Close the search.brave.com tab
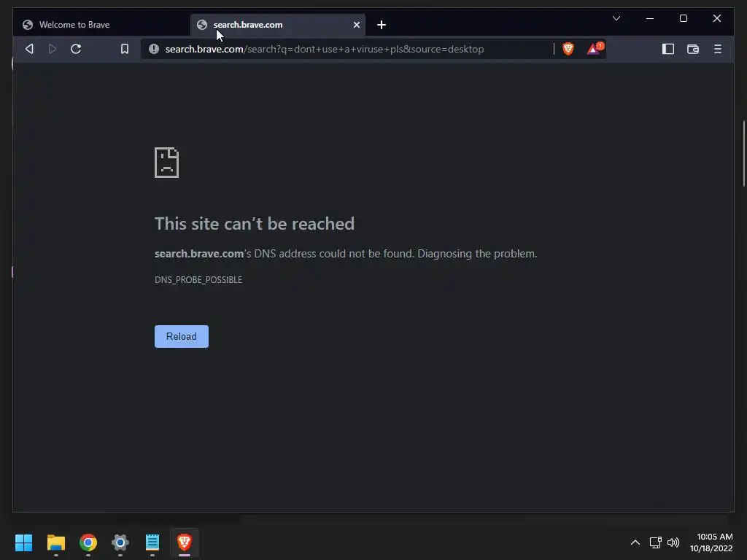747x560 pixels. tap(356, 25)
